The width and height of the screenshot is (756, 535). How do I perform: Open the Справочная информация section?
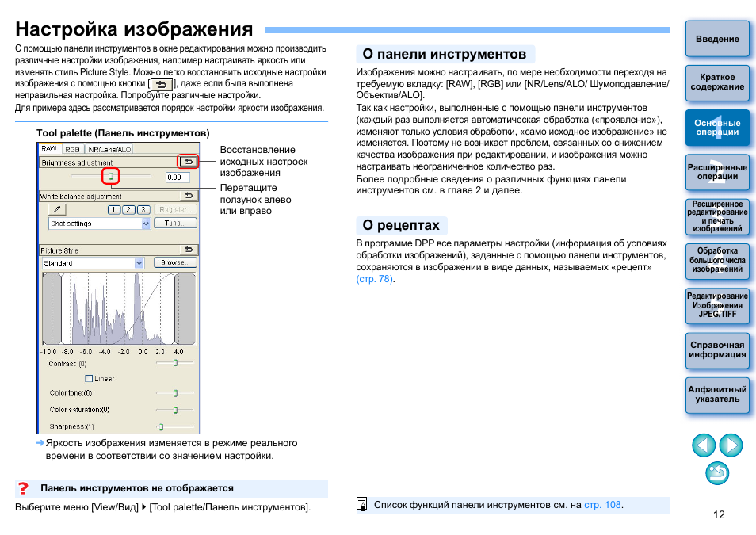[x=717, y=350]
